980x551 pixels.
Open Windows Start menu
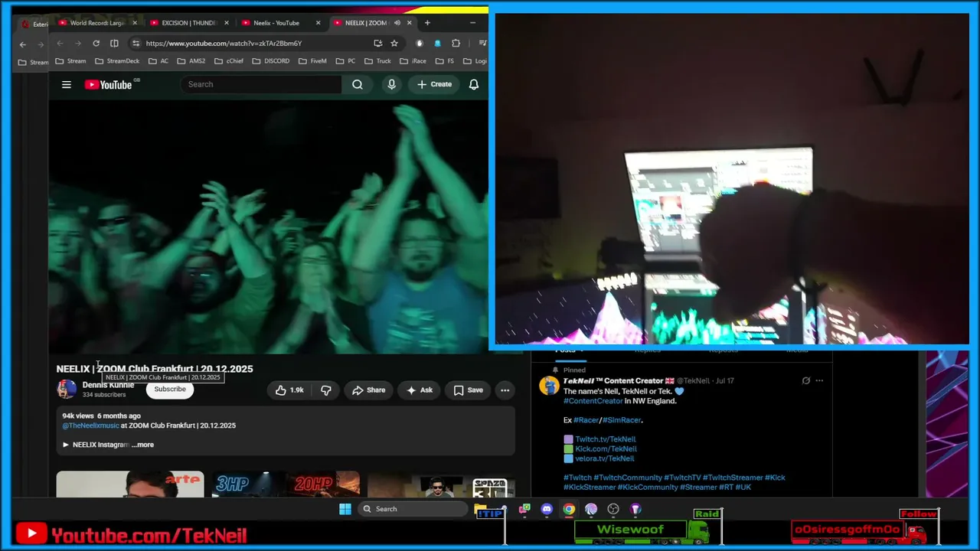point(345,509)
